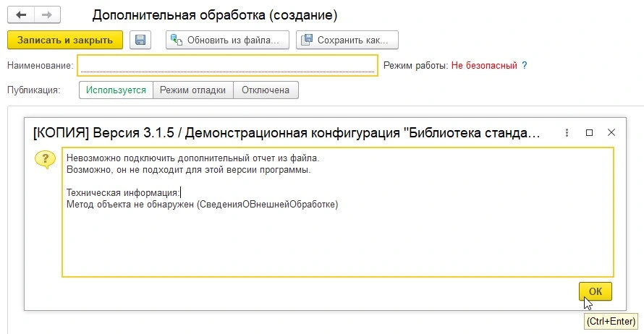Click the 'Не безопасный' mode text

[x=484, y=66]
